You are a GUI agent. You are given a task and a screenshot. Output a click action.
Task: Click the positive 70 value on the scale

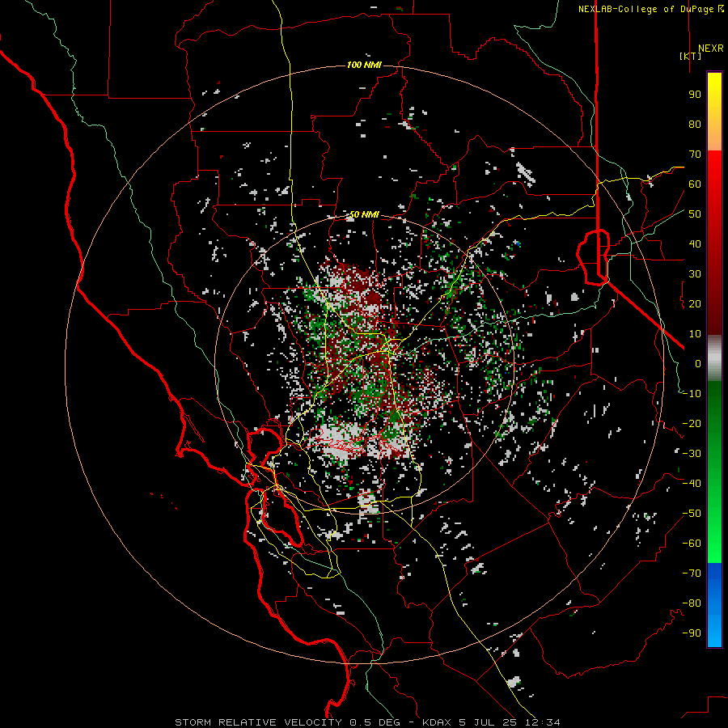[x=695, y=154]
